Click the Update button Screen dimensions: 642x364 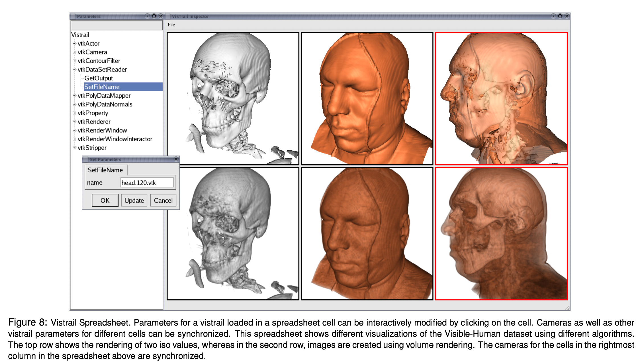pos(134,200)
